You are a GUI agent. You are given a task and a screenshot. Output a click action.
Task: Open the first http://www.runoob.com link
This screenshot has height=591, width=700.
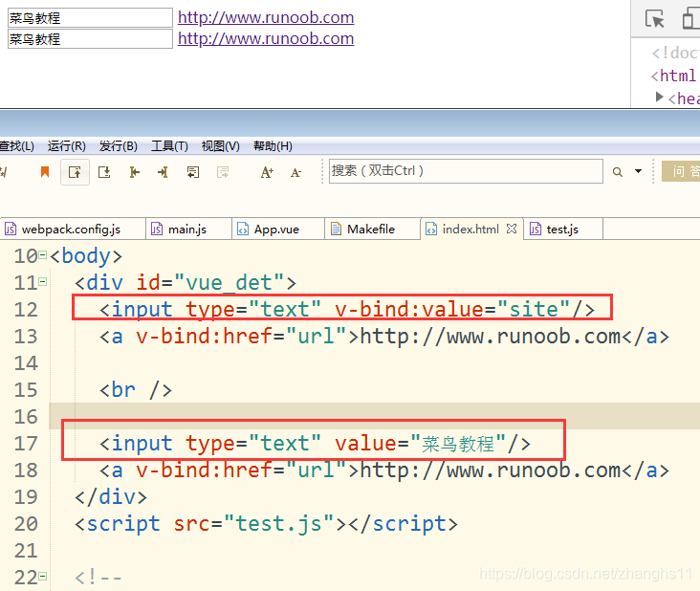pos(266,17)
